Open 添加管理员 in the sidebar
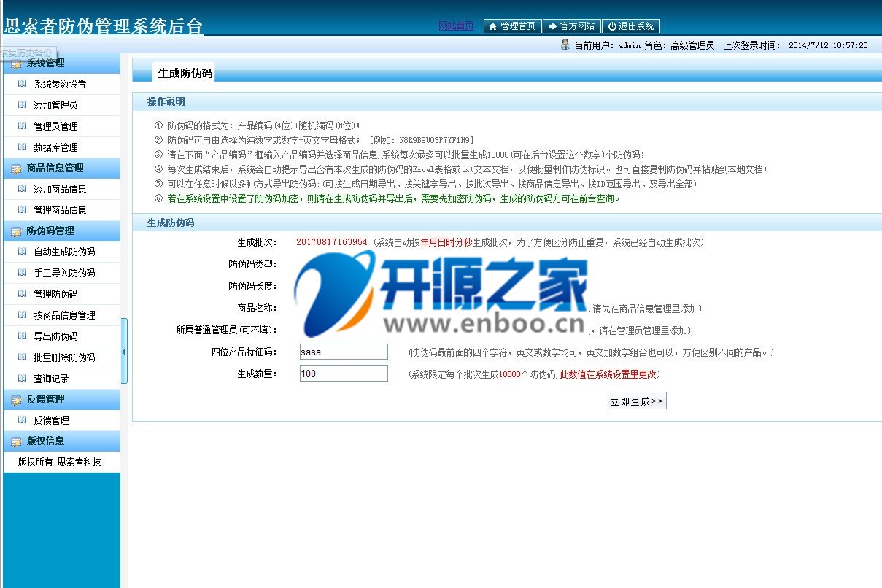 pyautogui.click(x=55, y=105)
